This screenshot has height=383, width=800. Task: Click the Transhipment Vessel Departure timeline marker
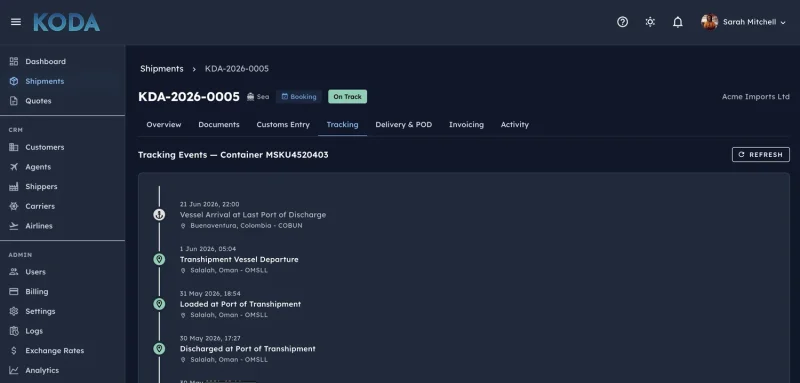tap(159, 260)
